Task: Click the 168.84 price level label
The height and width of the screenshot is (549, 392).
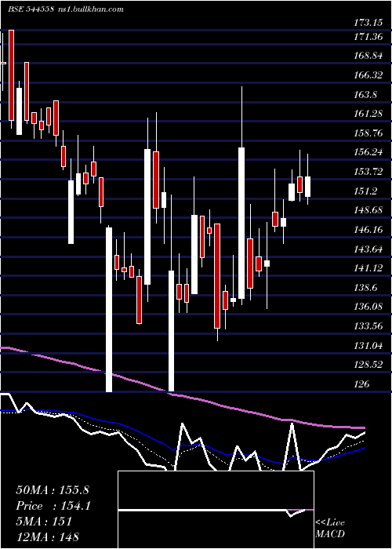Action: point(368,56)
